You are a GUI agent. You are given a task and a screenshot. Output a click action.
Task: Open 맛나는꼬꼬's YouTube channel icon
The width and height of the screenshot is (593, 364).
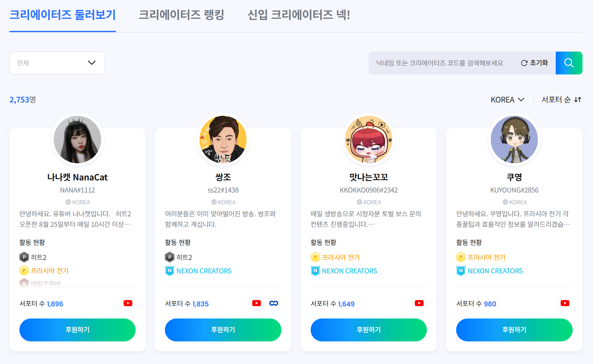click(419, 303)
